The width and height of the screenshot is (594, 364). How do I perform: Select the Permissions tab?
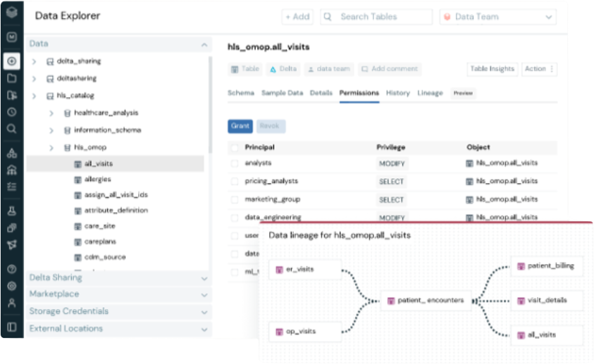[x=359, y=93]
